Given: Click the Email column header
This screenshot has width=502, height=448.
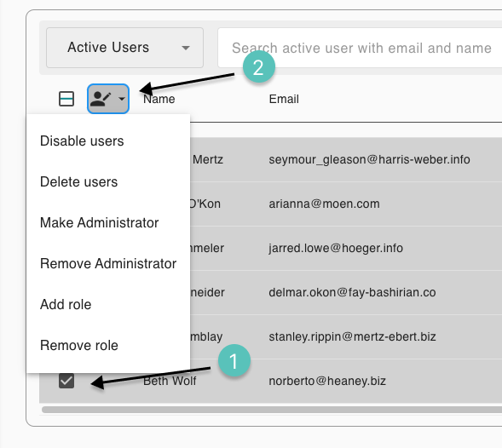Looking at the screenshot, I should (284, 99).
